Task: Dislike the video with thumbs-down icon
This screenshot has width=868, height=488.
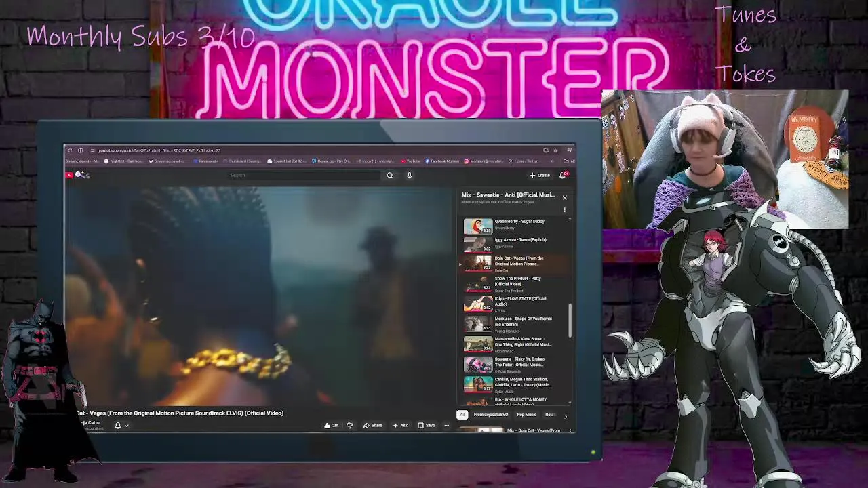Action: 349,426
